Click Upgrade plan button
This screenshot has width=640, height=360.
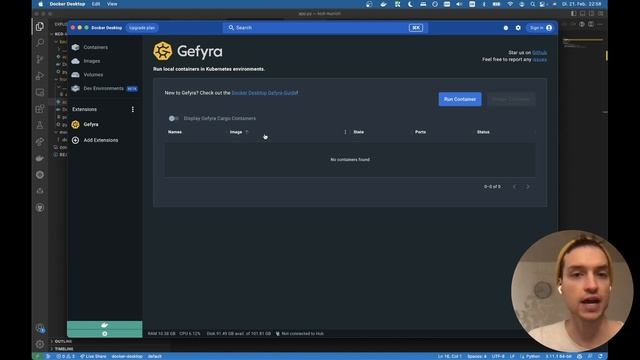point(142,28)
